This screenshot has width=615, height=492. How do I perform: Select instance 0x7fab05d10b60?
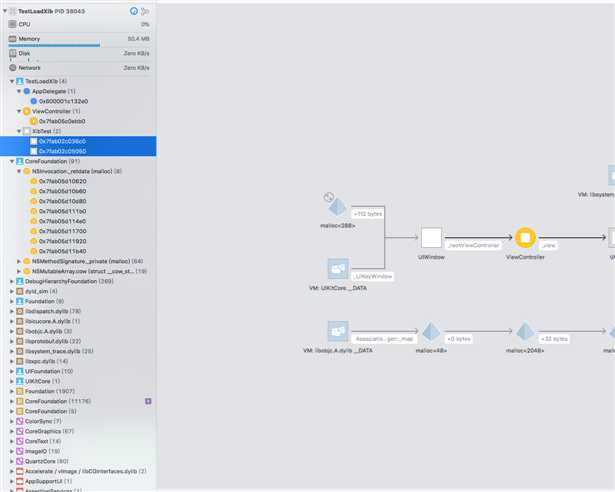click(78, 191)
